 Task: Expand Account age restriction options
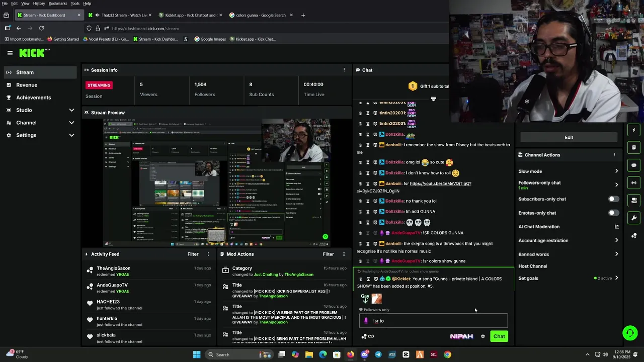616,240
